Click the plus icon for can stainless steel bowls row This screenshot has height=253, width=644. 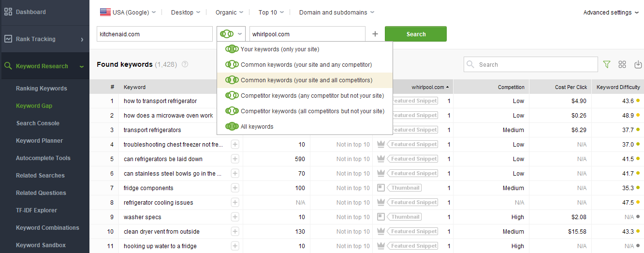pos(235,173)
